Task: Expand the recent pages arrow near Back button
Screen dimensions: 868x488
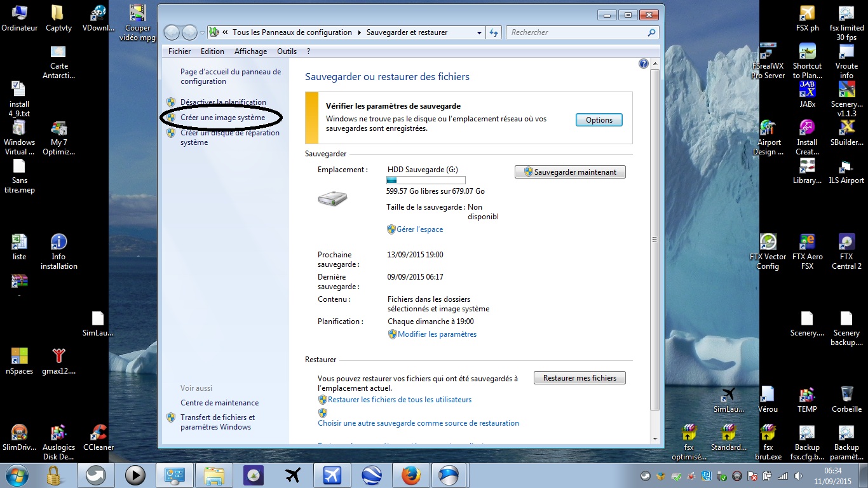Action: coord(202,32)
